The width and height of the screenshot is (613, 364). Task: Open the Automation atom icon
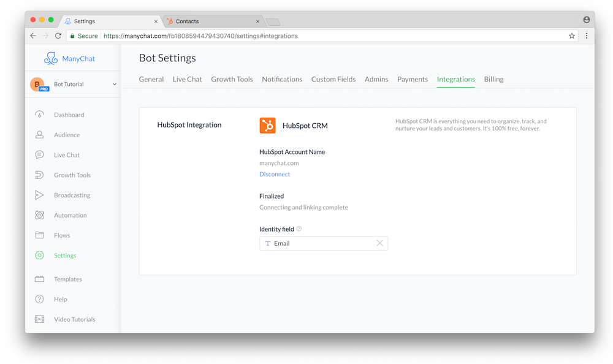[x=39, y=215]
